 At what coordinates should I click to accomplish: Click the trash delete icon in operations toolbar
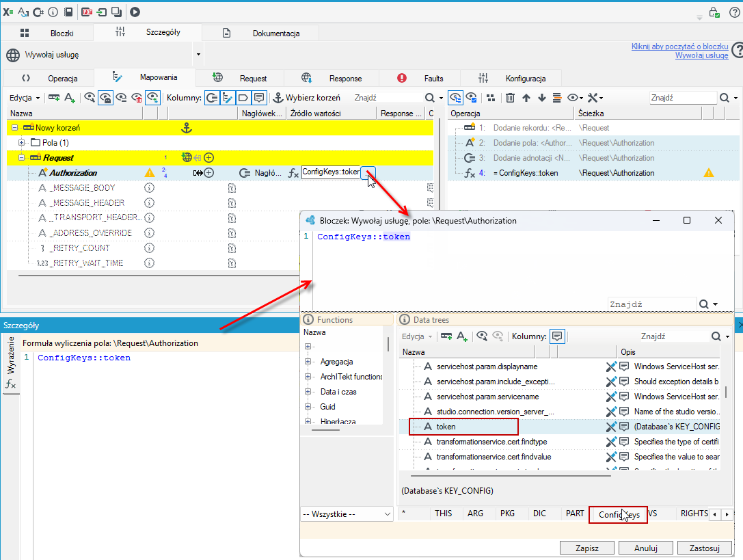[x=511, y=98]
